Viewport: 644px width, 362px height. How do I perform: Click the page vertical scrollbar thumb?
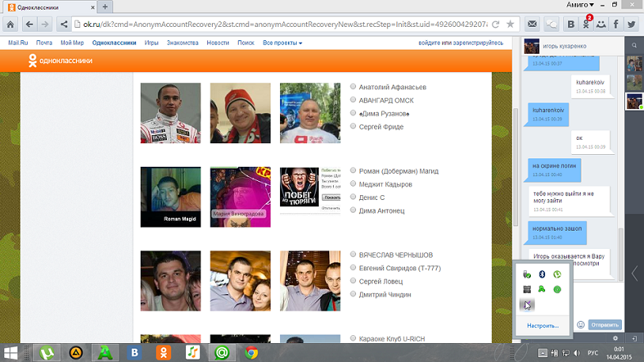click(516, 166)
